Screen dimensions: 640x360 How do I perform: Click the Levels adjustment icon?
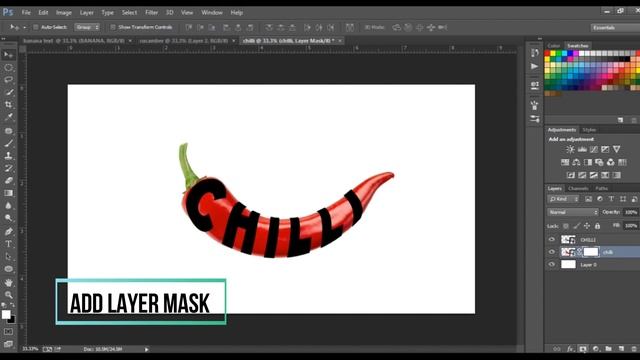click(x=582, y=149)
